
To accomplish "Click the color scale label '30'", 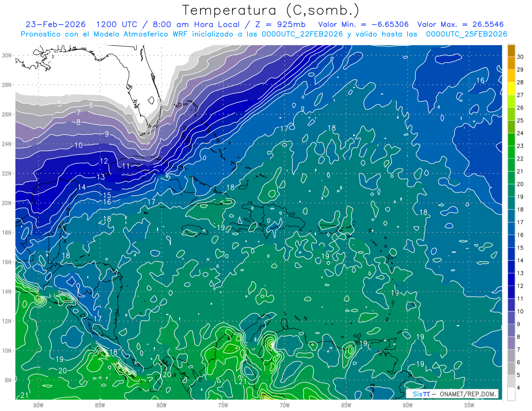I will click(520, 57).
